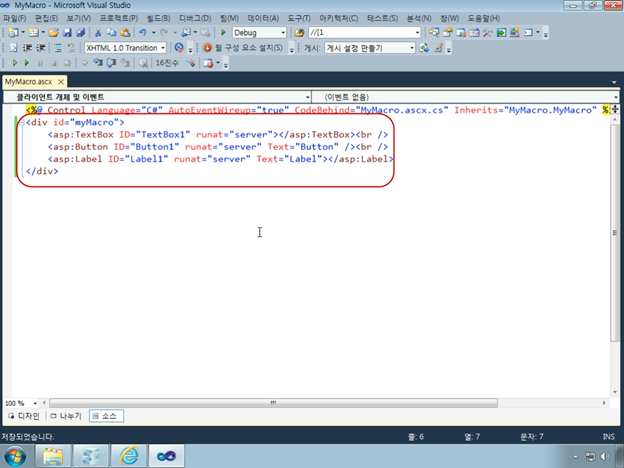This screenshot has width=624, height=468.
Task: Click the Step Into debug icon
Action: [98, 63]
